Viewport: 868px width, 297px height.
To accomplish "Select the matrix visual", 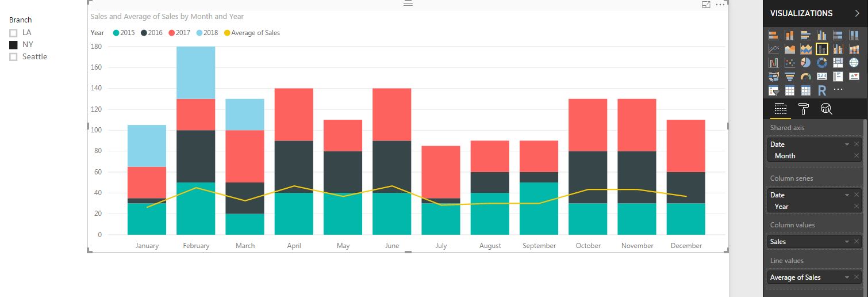I will pyautogui.click(x=806, y=90).
